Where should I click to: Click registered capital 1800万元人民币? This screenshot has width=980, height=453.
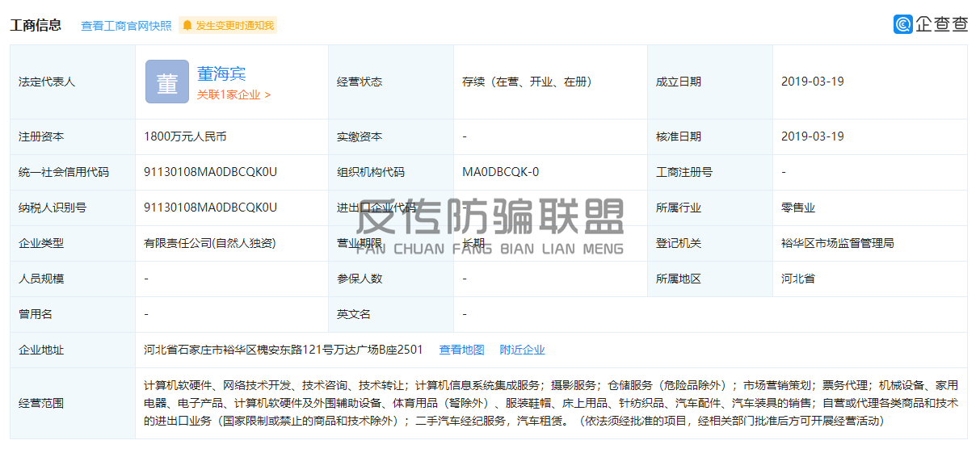pos(185,136)
